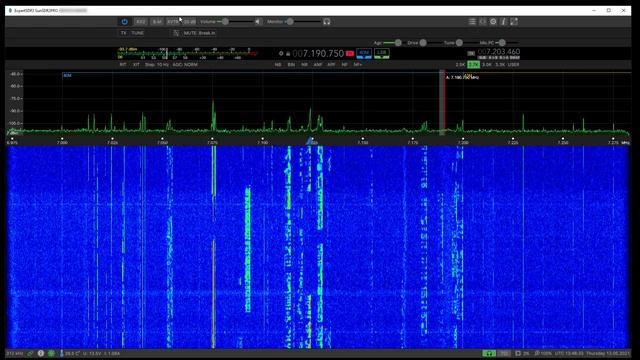Click the main frequency 007.190.750 display
This screenshot has height=360, width=640.
318,53
